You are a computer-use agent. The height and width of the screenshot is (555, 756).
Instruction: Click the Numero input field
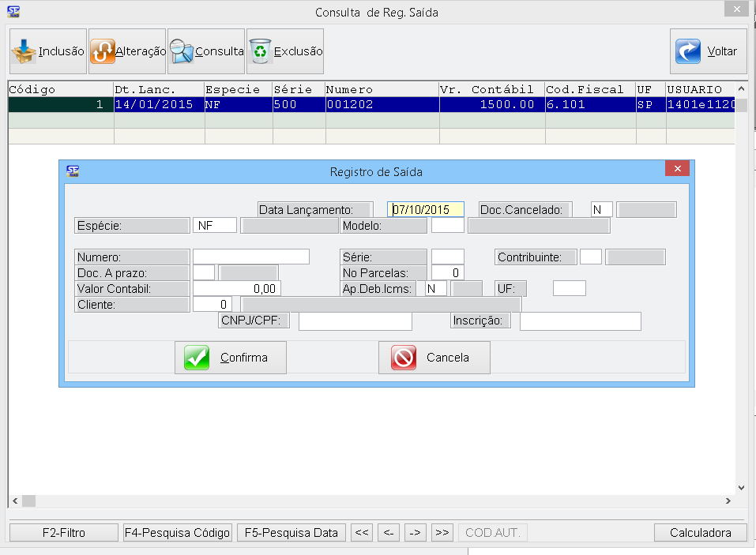coord(251,257)
